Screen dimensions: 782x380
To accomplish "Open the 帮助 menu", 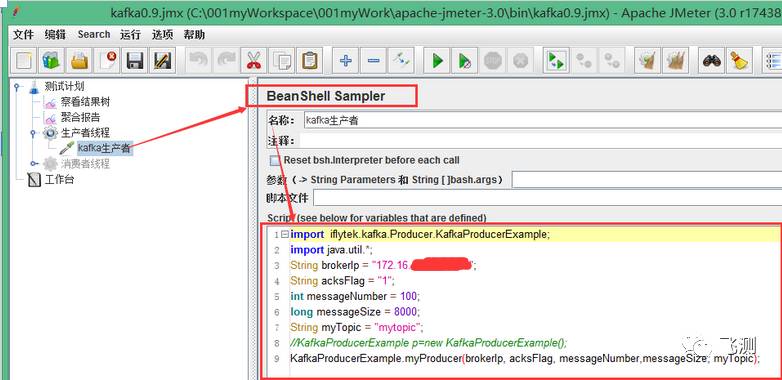I will point(194,34).
